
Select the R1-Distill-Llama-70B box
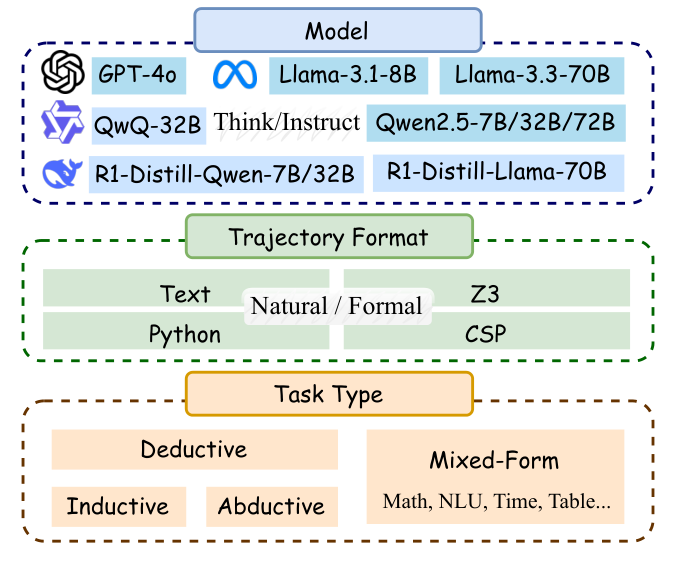tap(497, 172)
